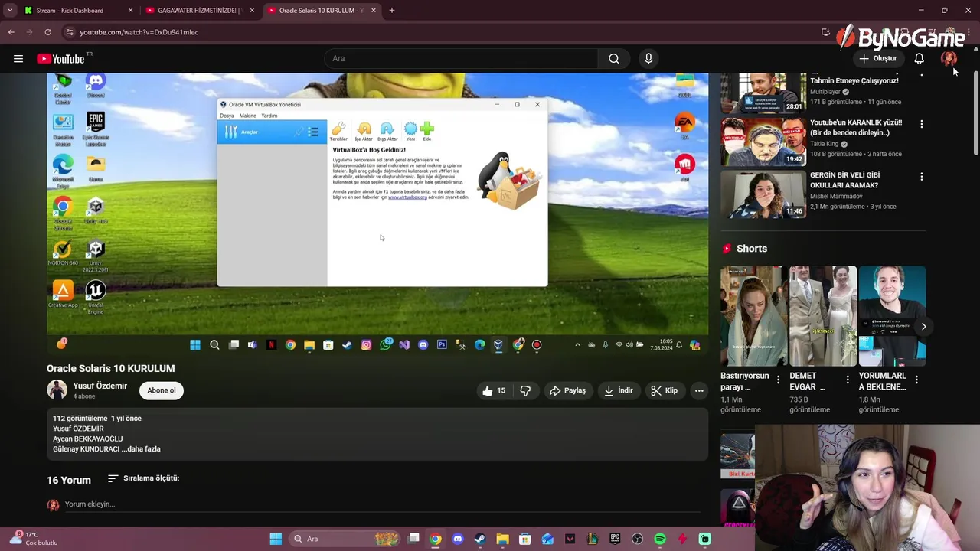Open Valorant icon in the taskbar
Screen dimensions: 980x551
coord(570,539)
